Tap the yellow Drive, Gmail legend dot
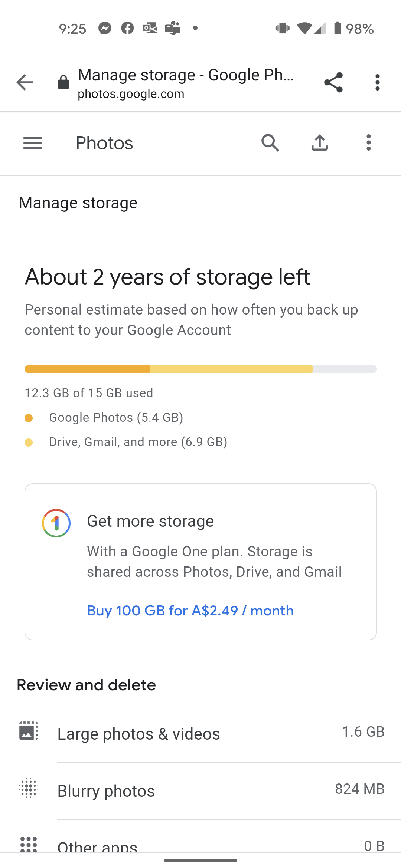Viewport: 401px width, 868px height. pyautogui.click(x=29, y=442)
